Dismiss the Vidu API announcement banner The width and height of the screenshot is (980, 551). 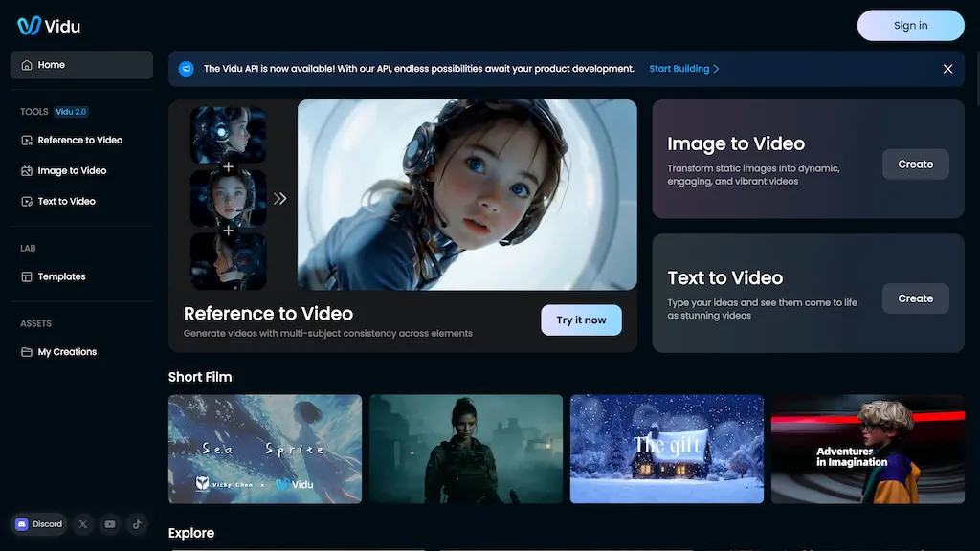[947, 69]
